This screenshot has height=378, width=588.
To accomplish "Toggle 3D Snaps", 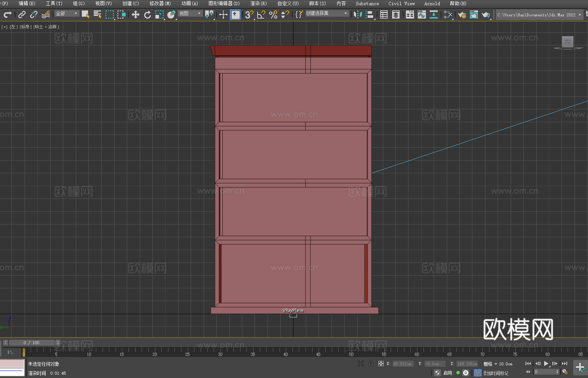I will coord(249,14).
